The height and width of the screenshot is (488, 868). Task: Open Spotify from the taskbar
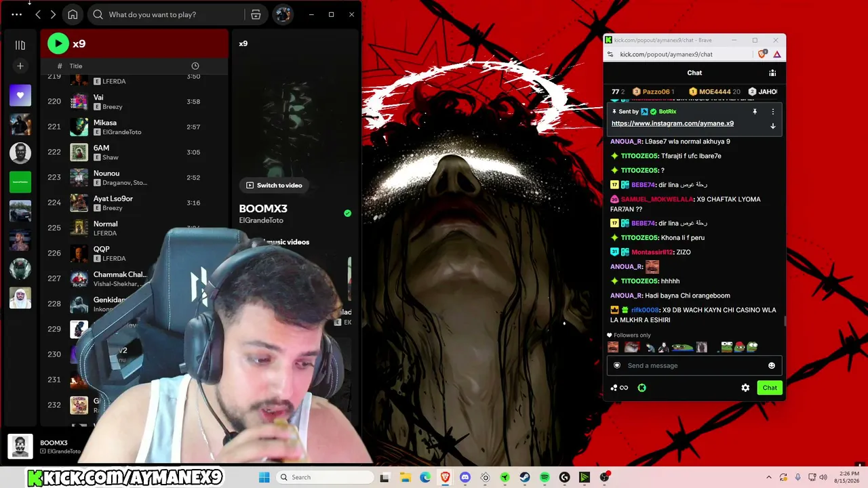pos(545,477)
